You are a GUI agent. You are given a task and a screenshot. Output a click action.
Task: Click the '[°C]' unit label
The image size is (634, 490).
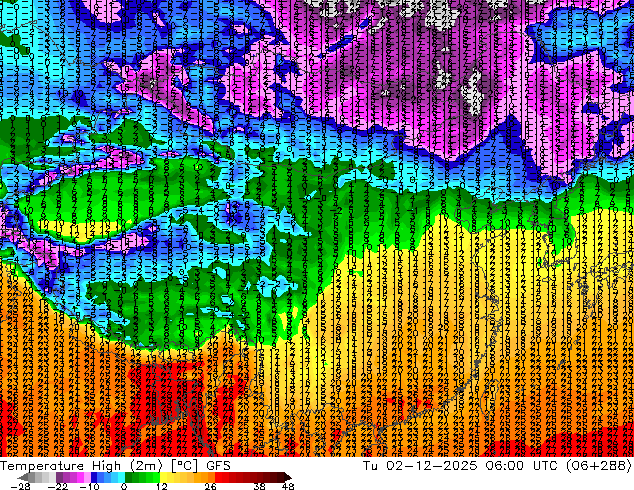tap(184, 466)
